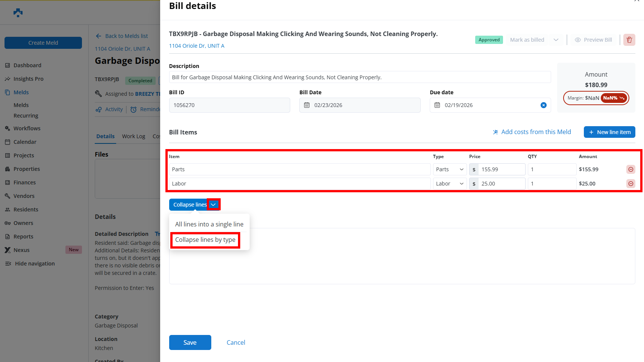
Task: Open the Bill Date calendar icon
Action: pyautogui.click(x=307, y=105)
